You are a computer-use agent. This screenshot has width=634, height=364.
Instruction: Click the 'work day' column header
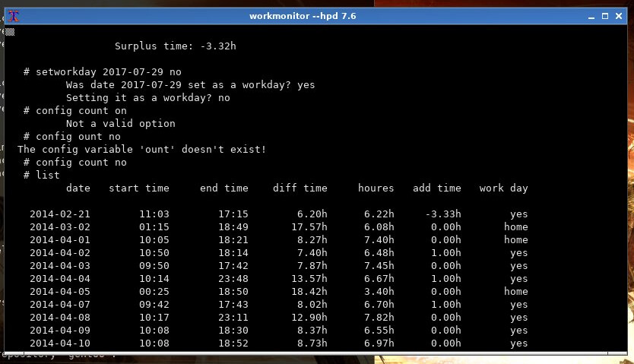(x=503, y=188)
